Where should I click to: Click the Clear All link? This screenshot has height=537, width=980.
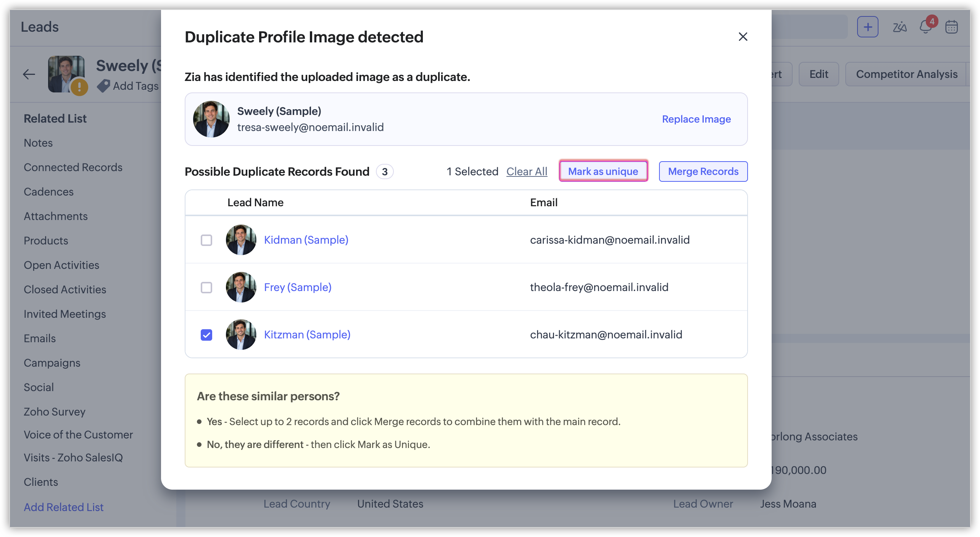click(527, 171)
